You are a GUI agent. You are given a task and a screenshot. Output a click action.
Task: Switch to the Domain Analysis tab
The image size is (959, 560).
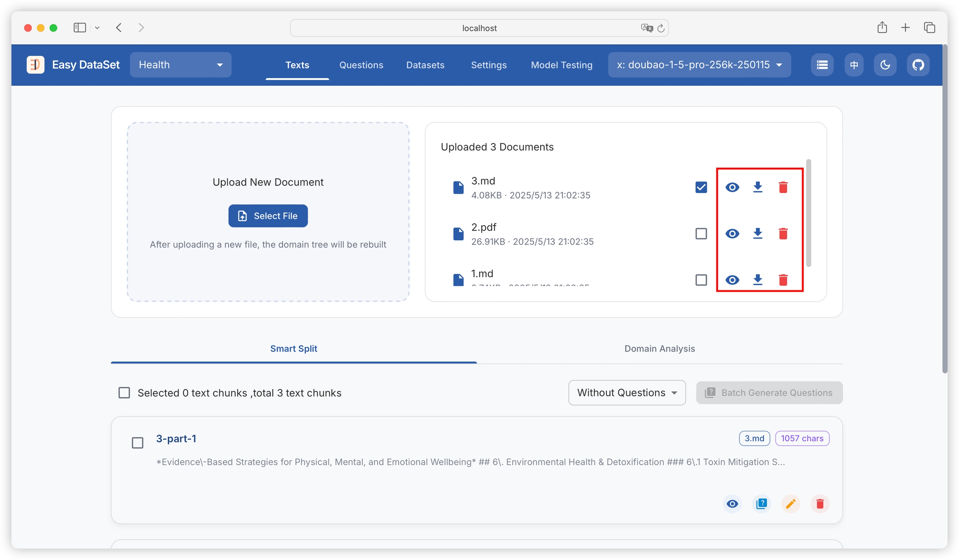pos(659,349)
